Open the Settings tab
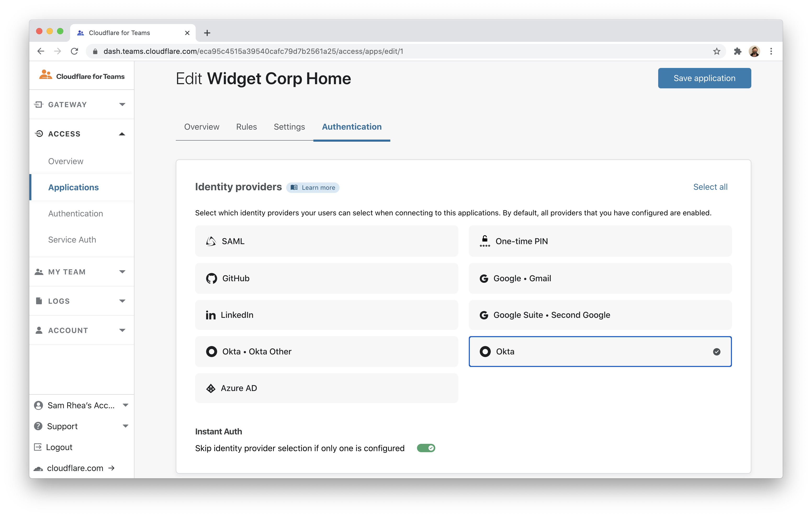Screen dimensions: 812x517 (289, 127)
